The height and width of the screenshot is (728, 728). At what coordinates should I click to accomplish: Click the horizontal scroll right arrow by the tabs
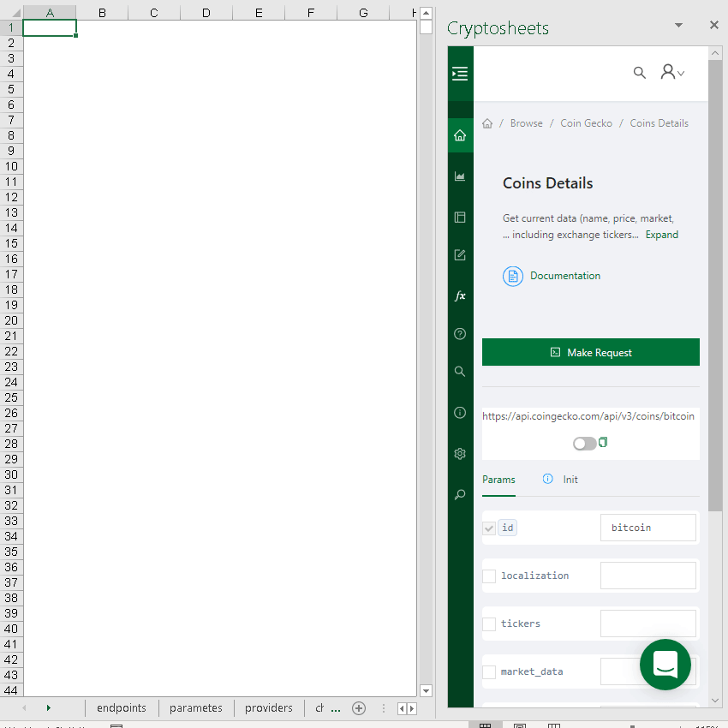tap(411, 708)
